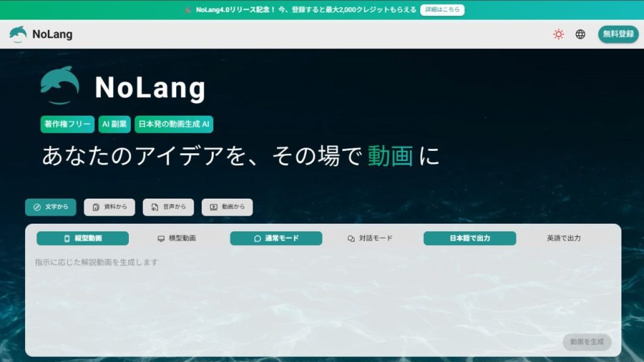The width and height of the screenshot is (644, 362).
Task: Switch to 対話モード dialogue mode
Action: coord(370,238)
